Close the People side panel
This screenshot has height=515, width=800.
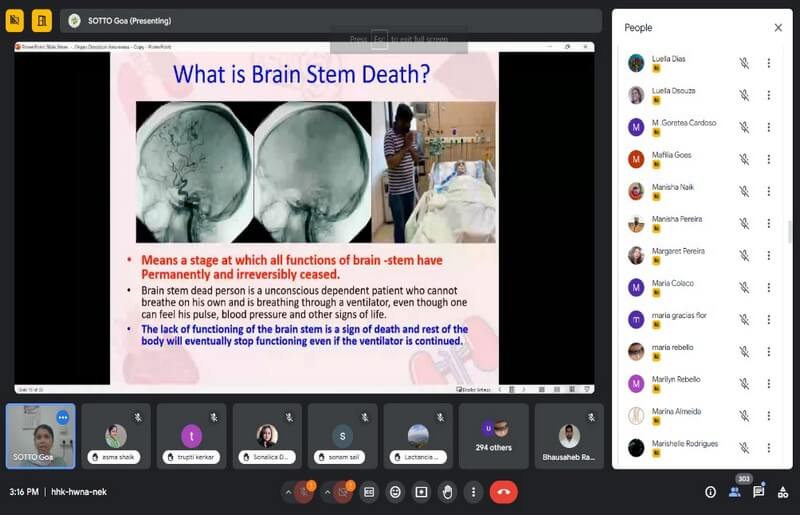pos(778,28)
